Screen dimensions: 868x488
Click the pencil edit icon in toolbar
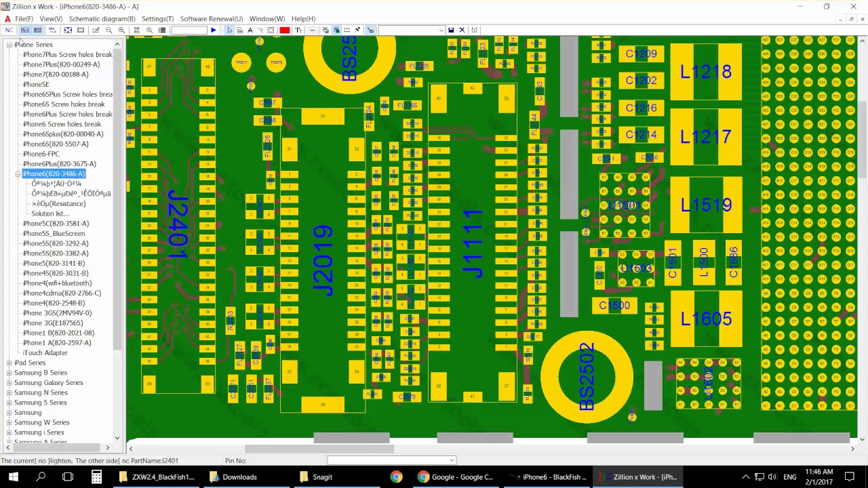coord(96,30)
